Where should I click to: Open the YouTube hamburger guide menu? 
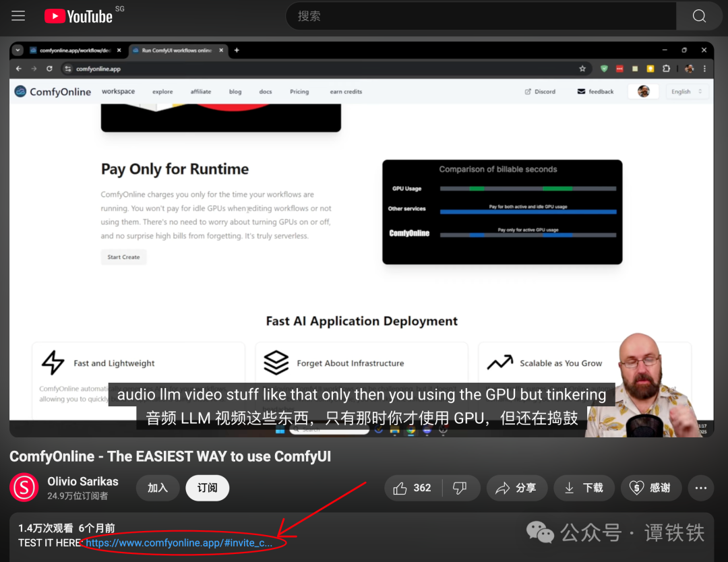click(x=18, y=15)
